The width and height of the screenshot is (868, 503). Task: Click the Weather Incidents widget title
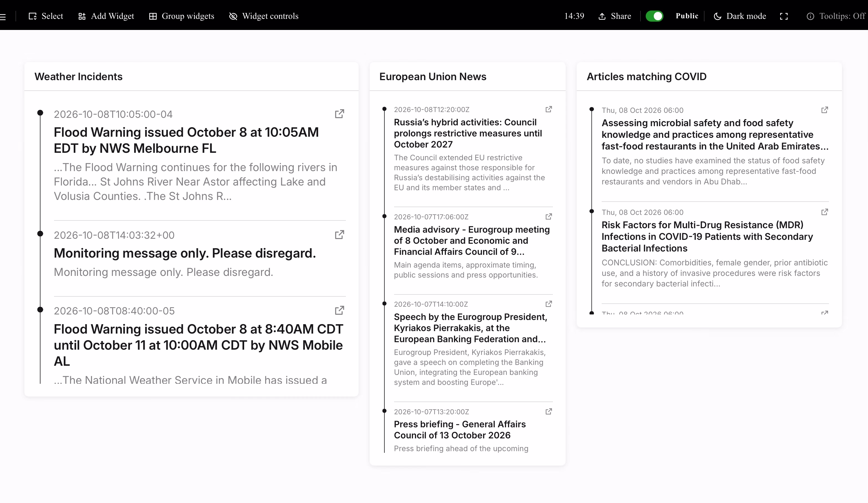coord(78,77)
